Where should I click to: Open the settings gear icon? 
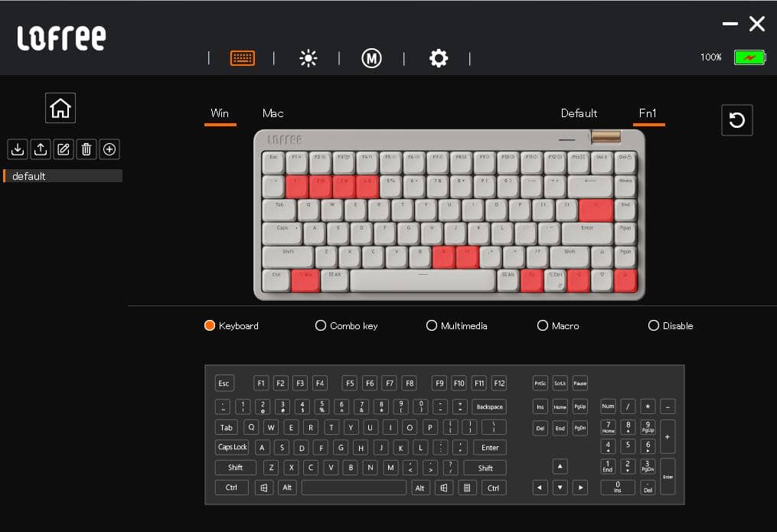[438, 58]
